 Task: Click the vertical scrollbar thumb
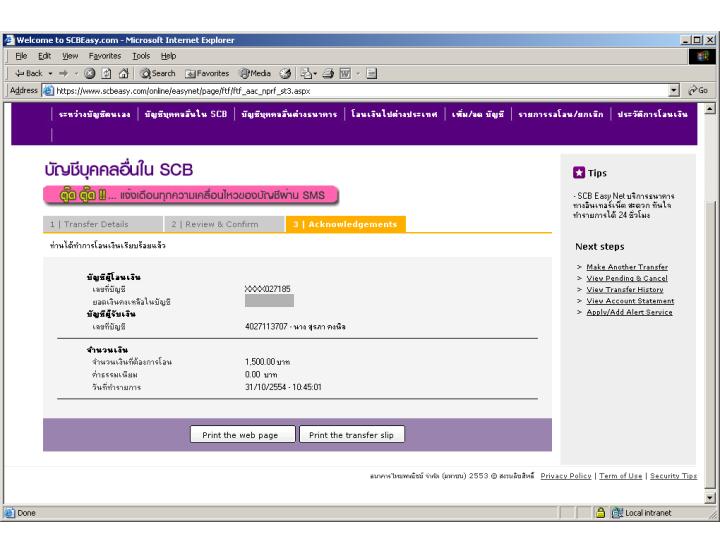710,344
